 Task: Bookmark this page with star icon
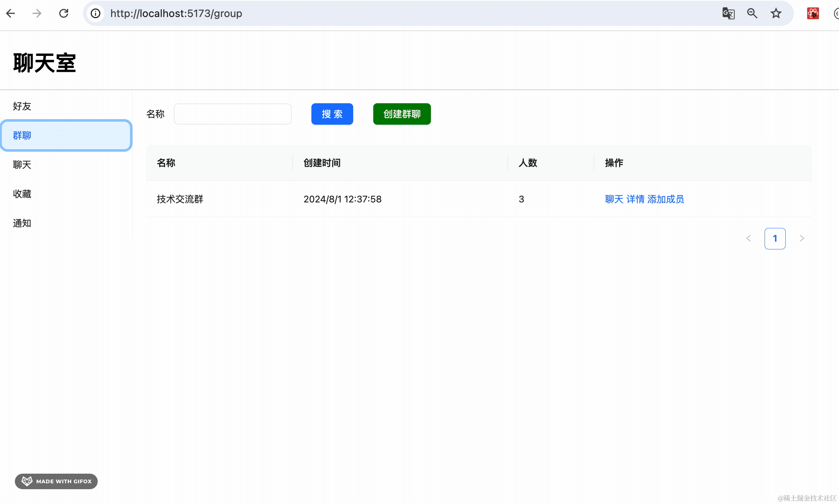776,14
